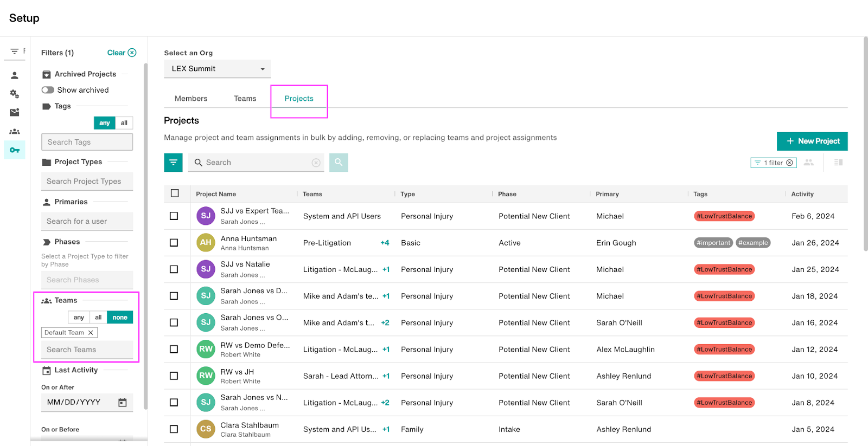Screen dimensions: 868x446
Task: Expand +2 teams for Sarah Jones vs N...
Action: tap(385, 403)
